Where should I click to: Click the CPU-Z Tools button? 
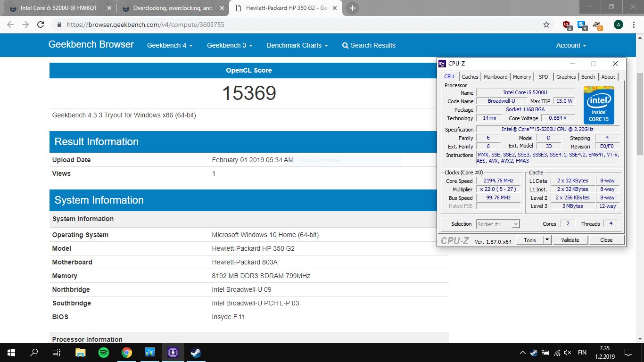click(x=530, y=240)
